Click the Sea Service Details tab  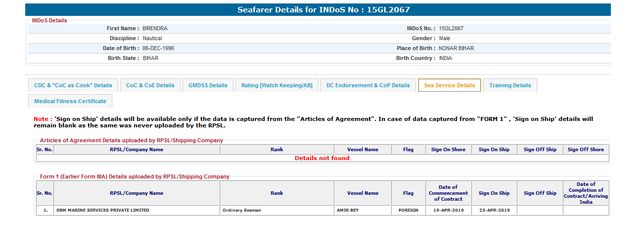coord(450,85)
